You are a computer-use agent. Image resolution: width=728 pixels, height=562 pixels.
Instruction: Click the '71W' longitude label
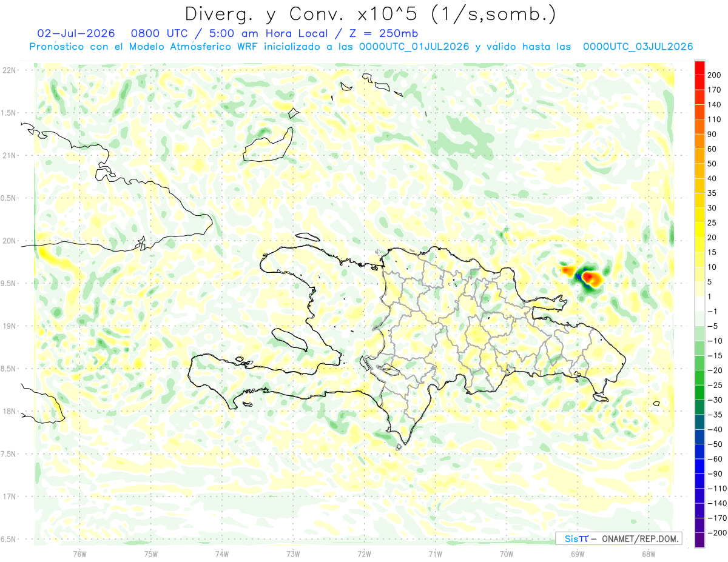(435, 553)
